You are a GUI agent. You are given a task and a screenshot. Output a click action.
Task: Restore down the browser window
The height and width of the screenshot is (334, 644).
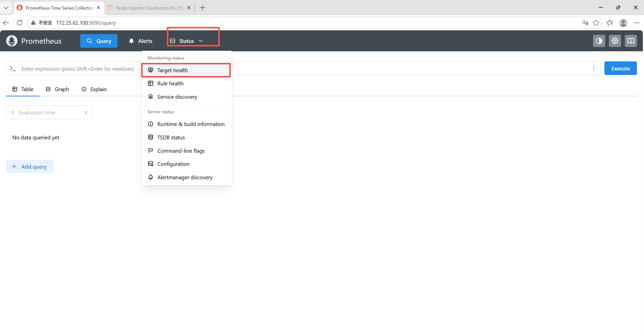click(618, 8)
